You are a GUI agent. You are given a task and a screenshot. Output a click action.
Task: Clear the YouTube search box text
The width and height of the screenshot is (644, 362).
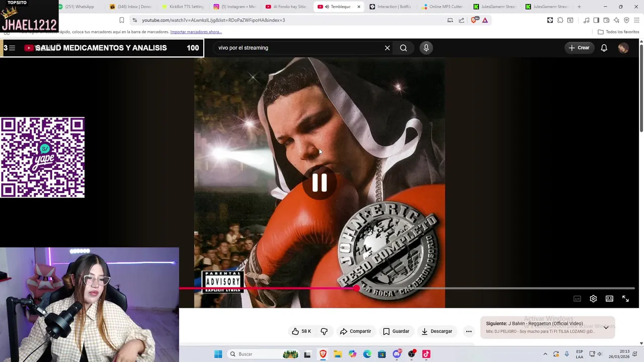click(x=387, y=48)
